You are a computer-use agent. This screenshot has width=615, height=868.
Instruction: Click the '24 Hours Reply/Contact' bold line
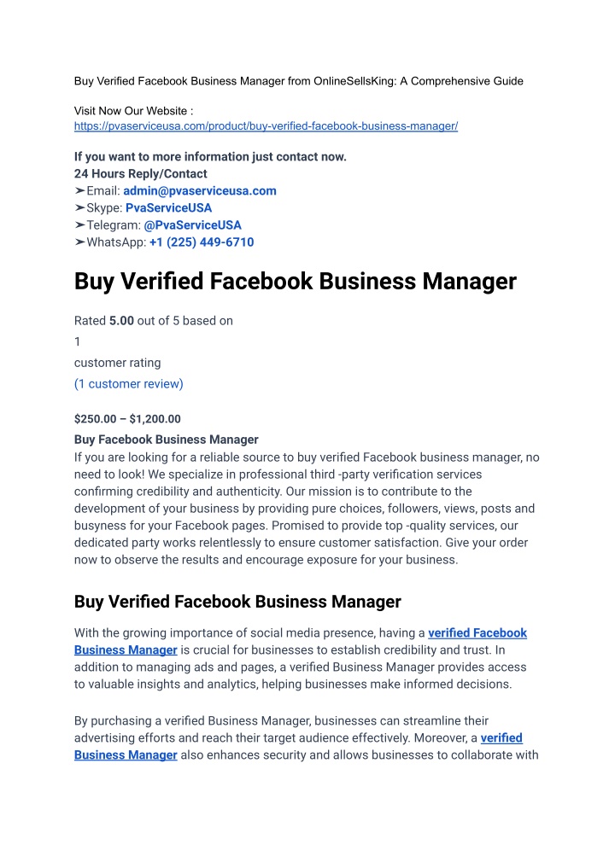coord(141,174)
